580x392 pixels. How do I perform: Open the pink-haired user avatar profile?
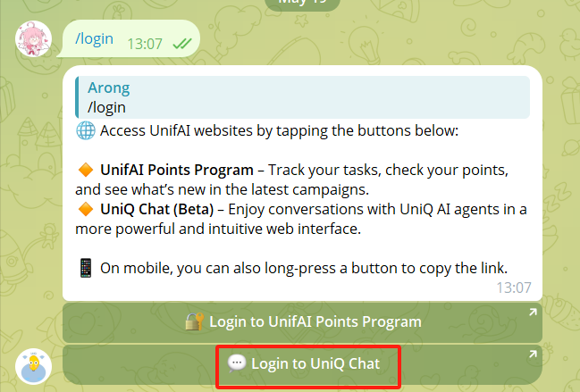[x=33, y=38]
